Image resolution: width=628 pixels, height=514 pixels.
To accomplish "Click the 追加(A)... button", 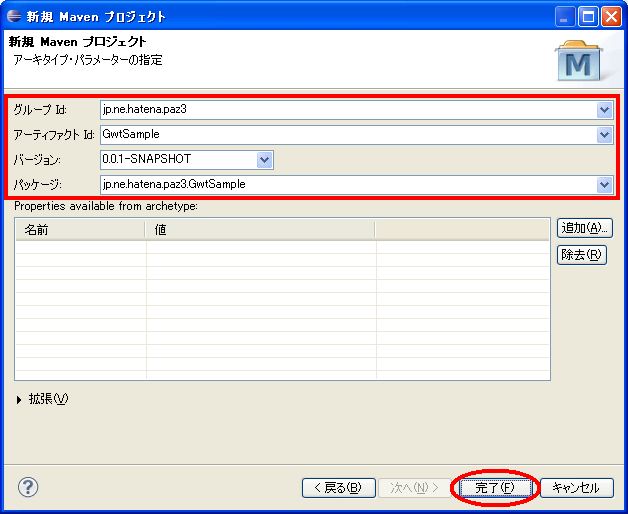I will [x=584, y=228].
